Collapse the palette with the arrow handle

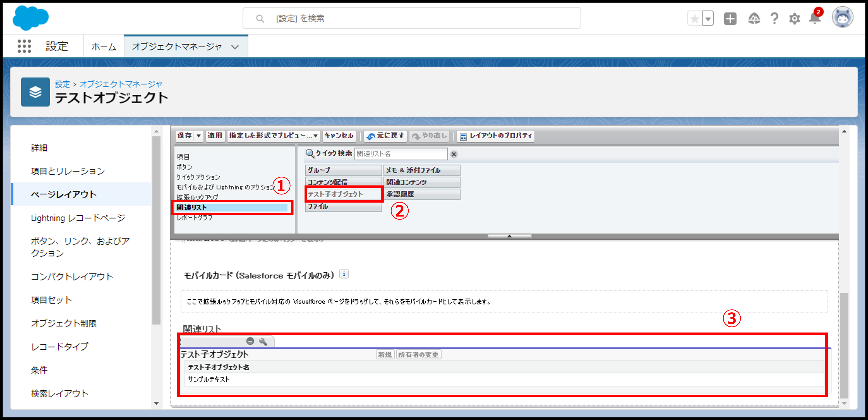509,236
